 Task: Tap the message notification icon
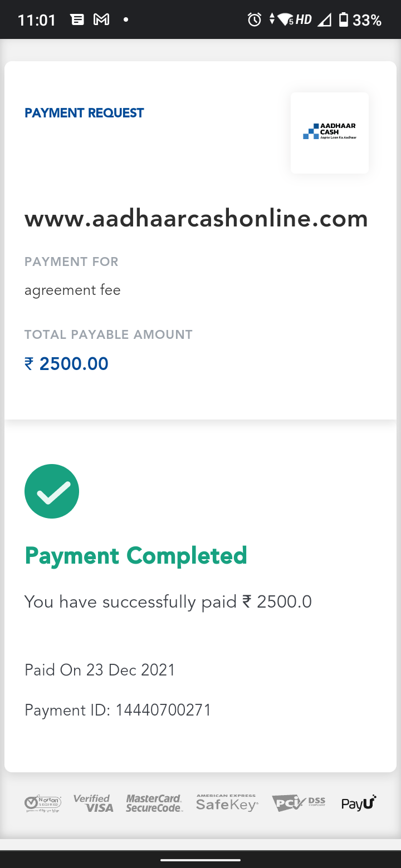tap(77, 20)
